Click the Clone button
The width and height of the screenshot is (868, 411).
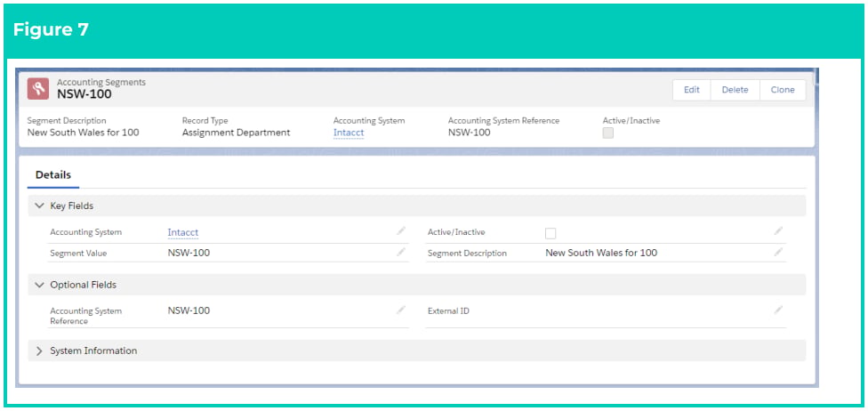click(x=783, y=90)
